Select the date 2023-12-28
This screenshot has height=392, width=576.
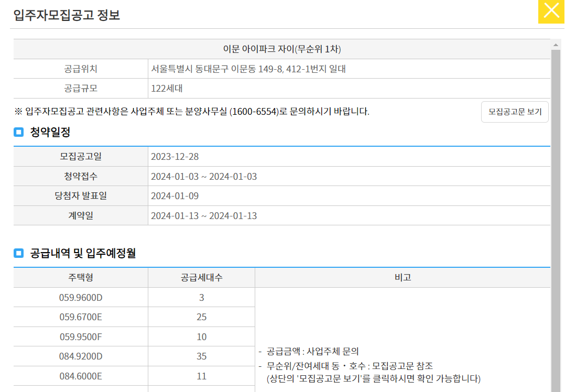(x=175, y=157)
